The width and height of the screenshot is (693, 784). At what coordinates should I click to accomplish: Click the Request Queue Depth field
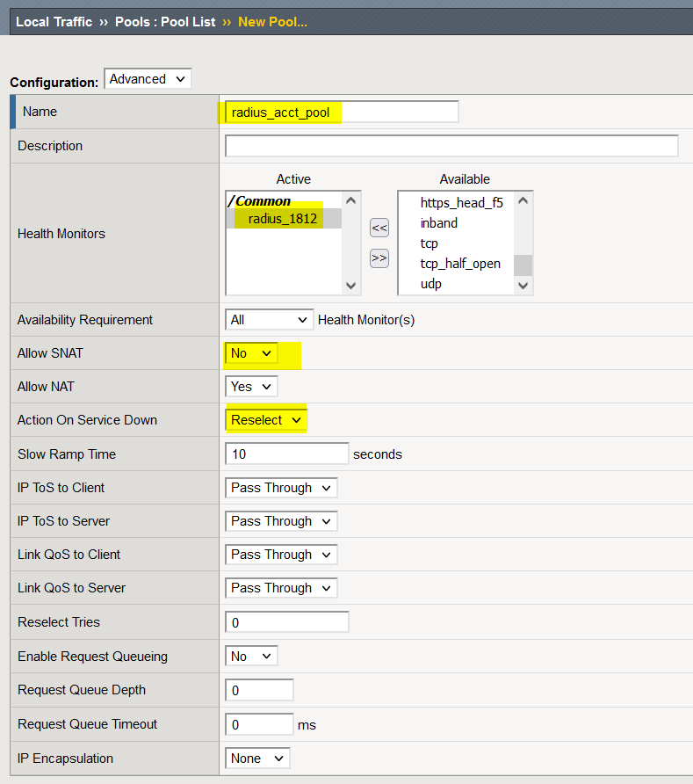(259, 691)
